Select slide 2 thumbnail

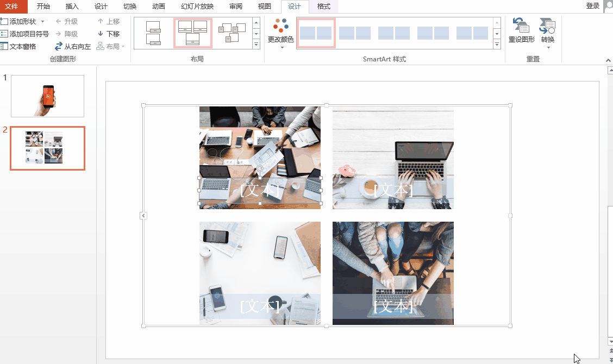47,148
